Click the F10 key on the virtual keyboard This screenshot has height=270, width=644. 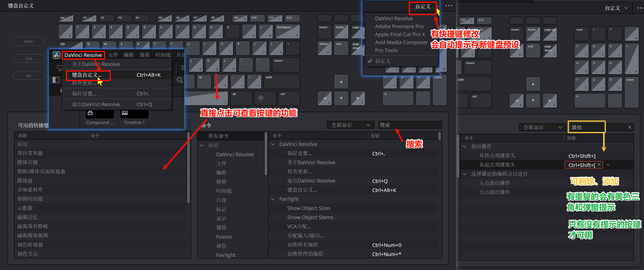click(257, 18)
